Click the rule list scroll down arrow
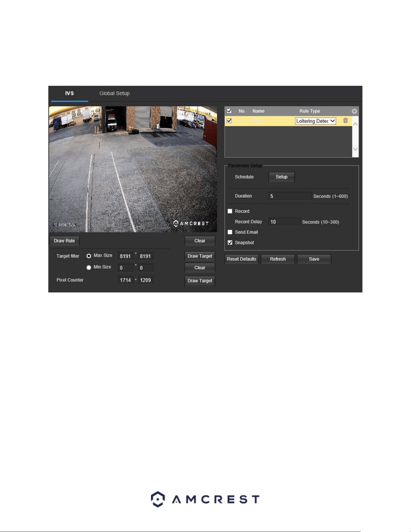 (x=355, y=149)
